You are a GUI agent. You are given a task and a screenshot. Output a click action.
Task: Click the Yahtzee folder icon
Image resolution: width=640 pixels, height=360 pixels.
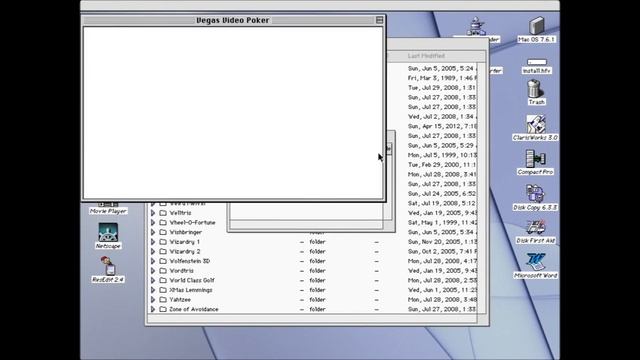[163, 300]
